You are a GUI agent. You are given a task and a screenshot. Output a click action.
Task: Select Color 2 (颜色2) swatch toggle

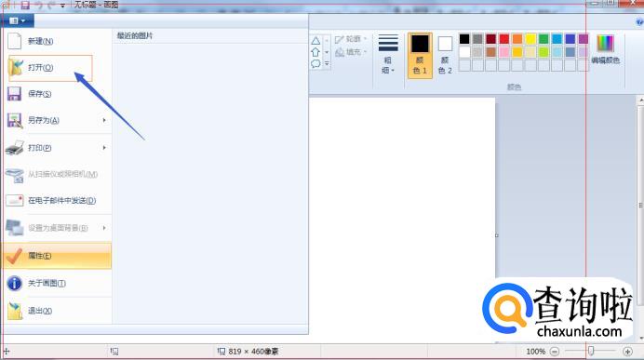click(x=445, y=56)
